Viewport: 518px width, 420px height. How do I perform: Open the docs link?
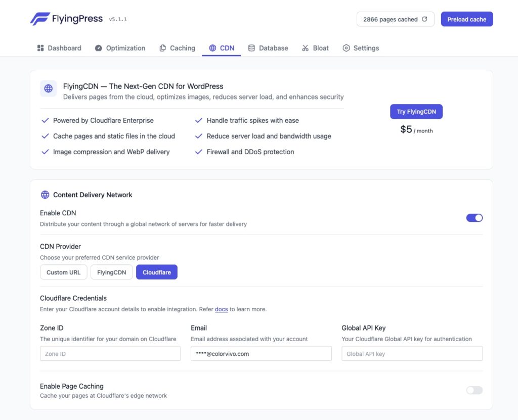pos(222,309)
